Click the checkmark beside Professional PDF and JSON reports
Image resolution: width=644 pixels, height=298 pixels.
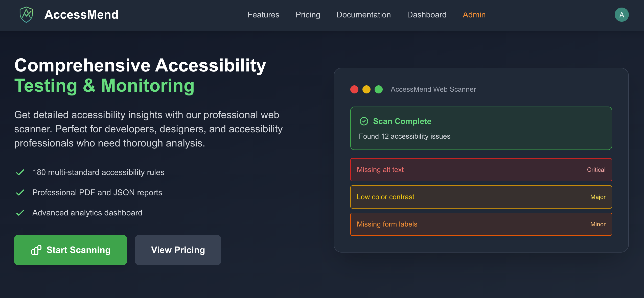click(x=20, y=192)
